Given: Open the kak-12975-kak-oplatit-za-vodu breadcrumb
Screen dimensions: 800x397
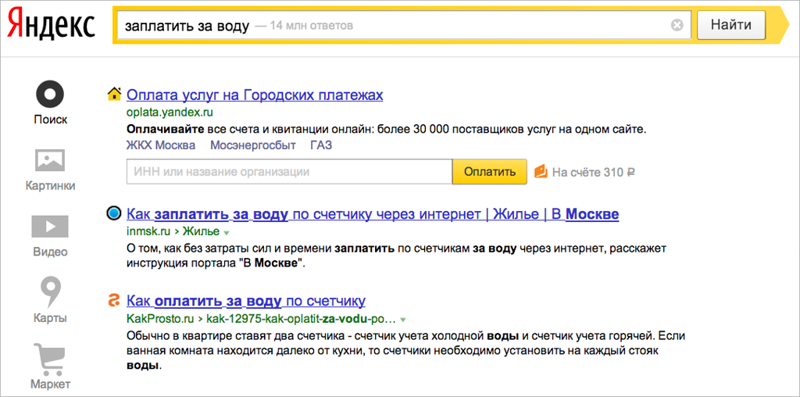Looking at the screenshot, I should point(301,319).
